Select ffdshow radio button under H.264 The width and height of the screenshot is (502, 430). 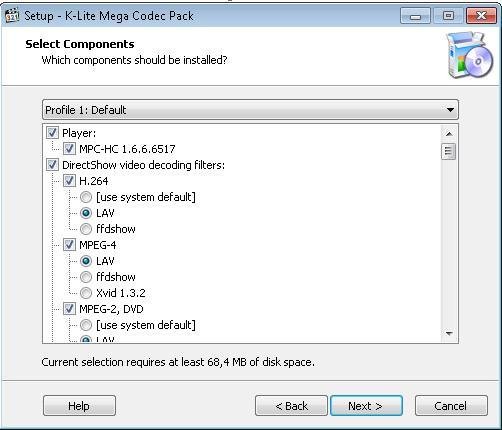point(86,229)
